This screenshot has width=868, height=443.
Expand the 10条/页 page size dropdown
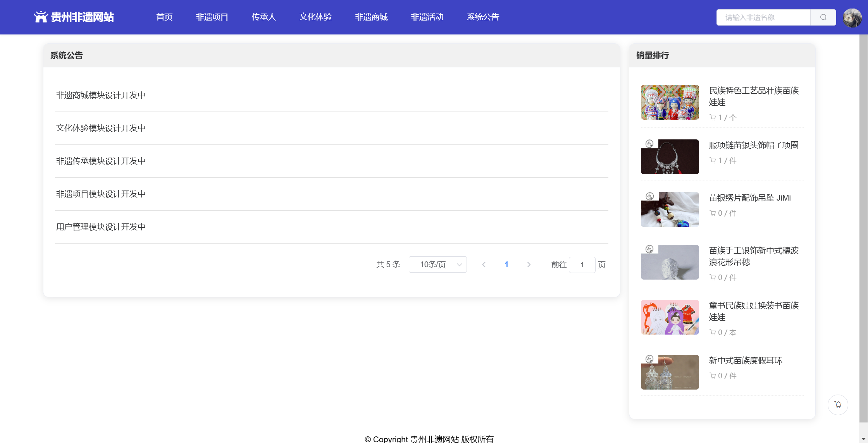point(437,264)
